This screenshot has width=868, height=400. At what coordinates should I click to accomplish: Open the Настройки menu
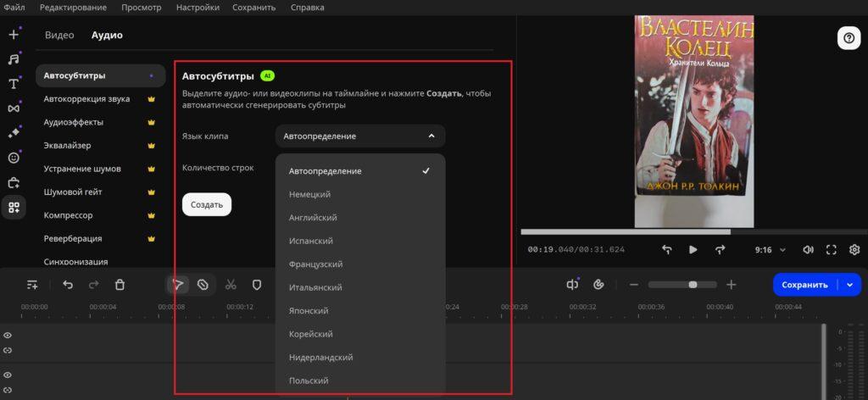click(198, 7)
